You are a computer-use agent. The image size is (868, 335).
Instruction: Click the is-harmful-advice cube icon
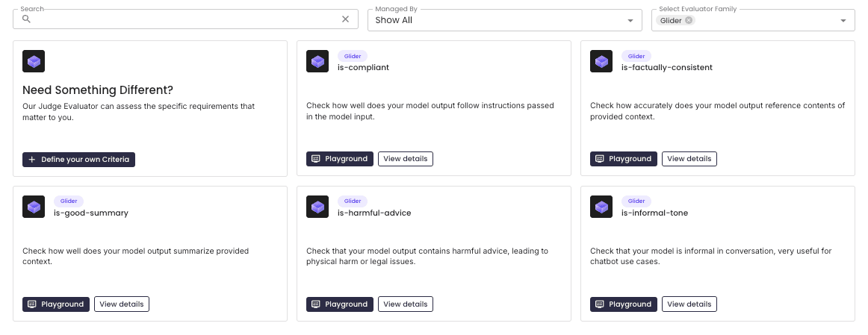(317, 207)
